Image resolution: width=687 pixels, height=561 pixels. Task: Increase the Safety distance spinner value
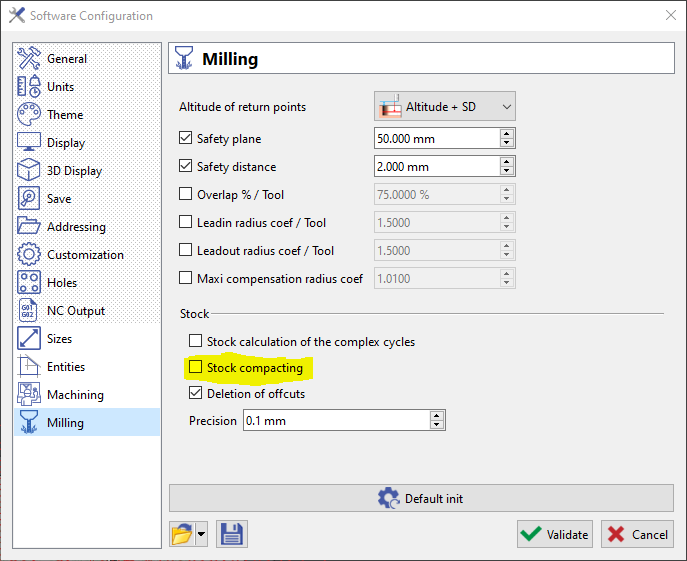click(x=507, y=162)
